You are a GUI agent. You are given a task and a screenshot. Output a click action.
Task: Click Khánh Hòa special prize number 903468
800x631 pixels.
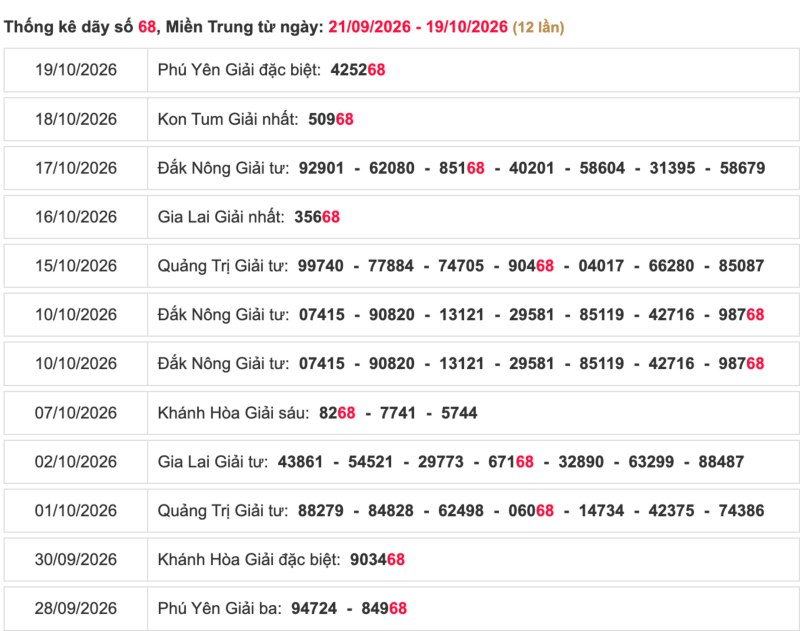tap(377, 560)
